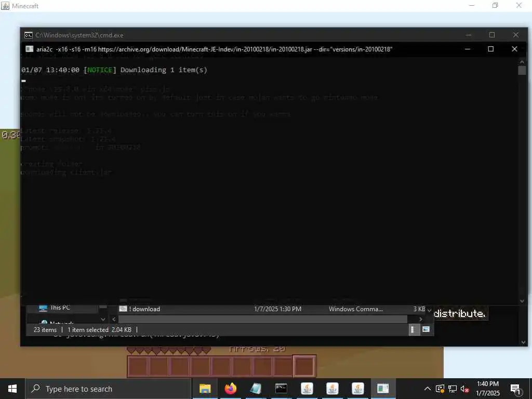Screen dimensions: 532x399
Task: Show hidden system tray icons
Action: coord(428,389)
